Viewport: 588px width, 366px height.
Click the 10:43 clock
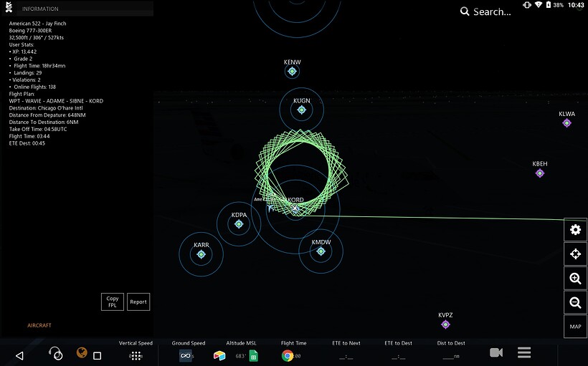[576, 5]
